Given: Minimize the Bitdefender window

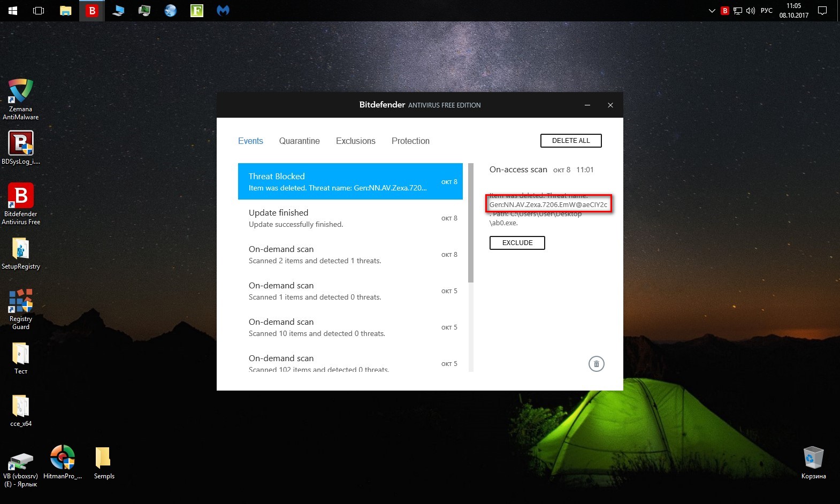Looking at the screenshot, I should pyautogui.click(x=587, y=105).
